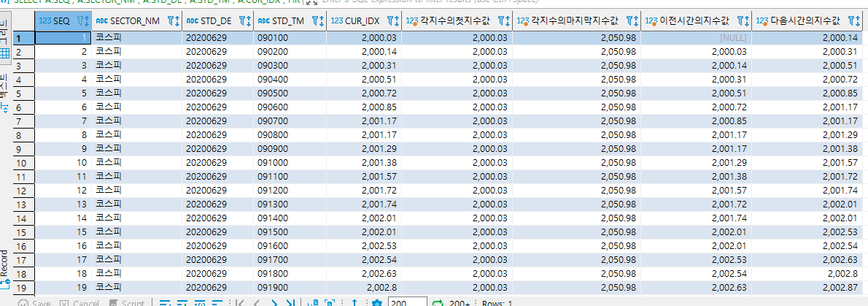Click the CUR_IDX cell 2,000.51
The width and height of the screenshot is (868, 306).
coord(364,80)
